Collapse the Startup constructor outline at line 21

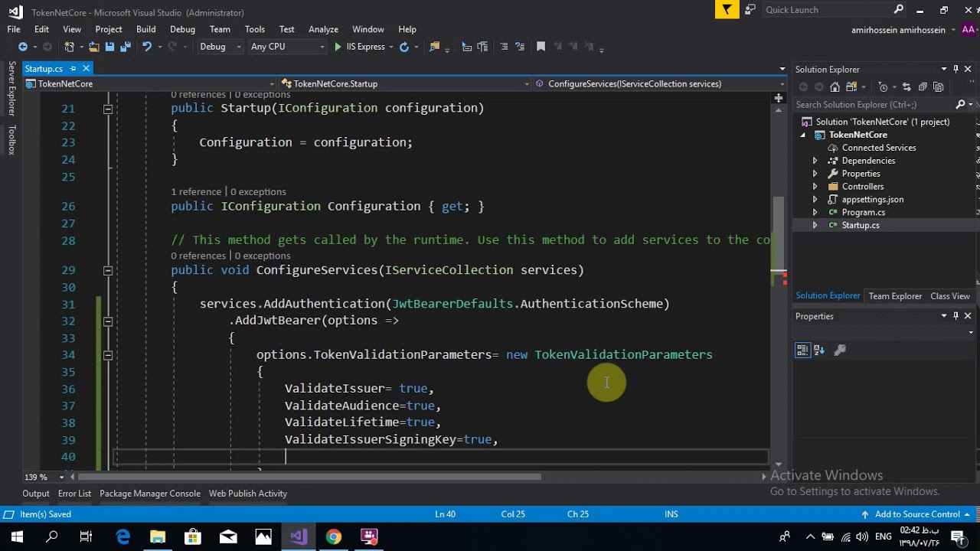pos(108,109)
